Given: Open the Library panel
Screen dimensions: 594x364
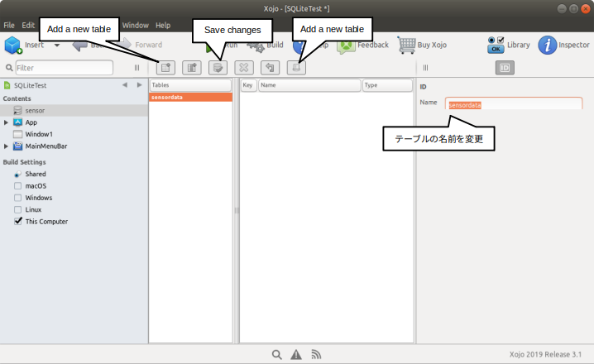Looking at the screenshot, I should [x=508, y=45].
